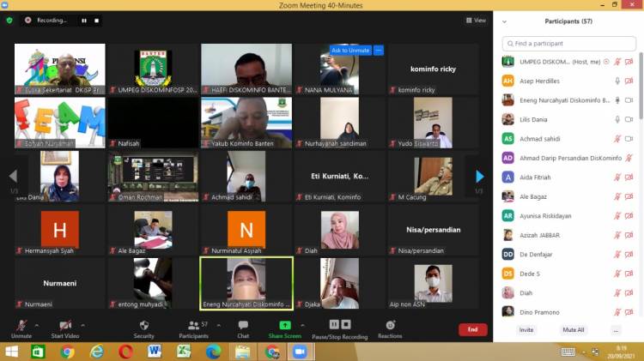
Task: Open the three-dot menu on Nana Mulyana's tile
Action: pos(379,51)
